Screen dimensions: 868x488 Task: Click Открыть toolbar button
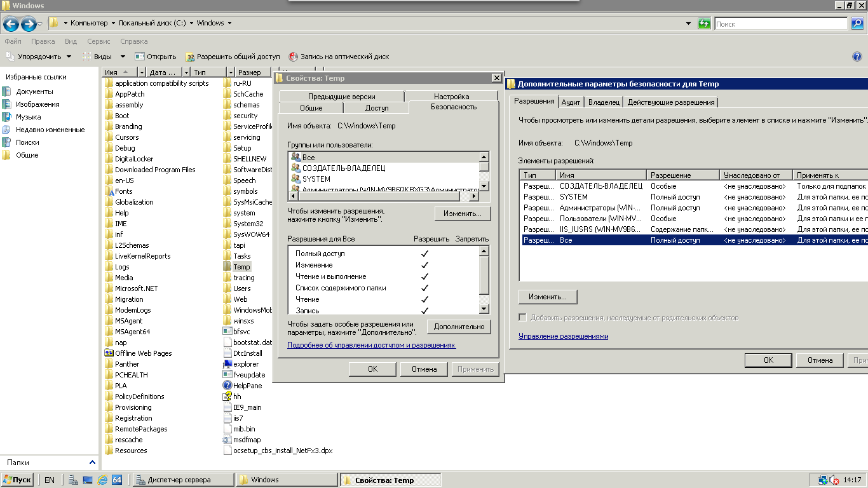[155, 57]
